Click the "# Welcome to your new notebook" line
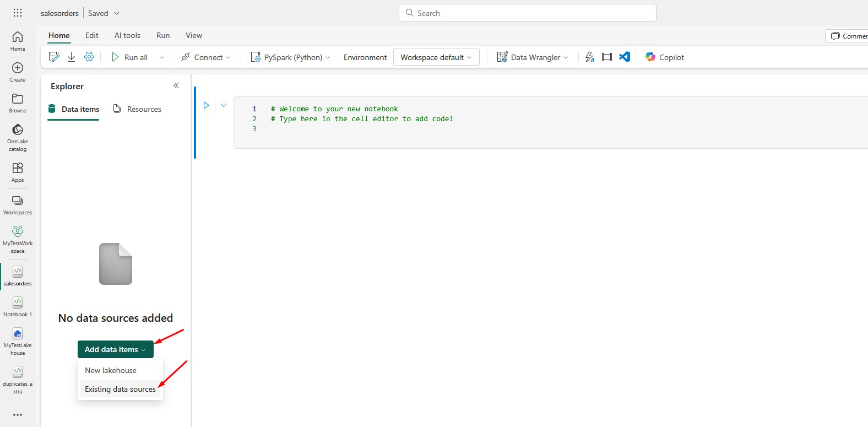This screenshot has height=427, width=868. (x=334, y=109)
